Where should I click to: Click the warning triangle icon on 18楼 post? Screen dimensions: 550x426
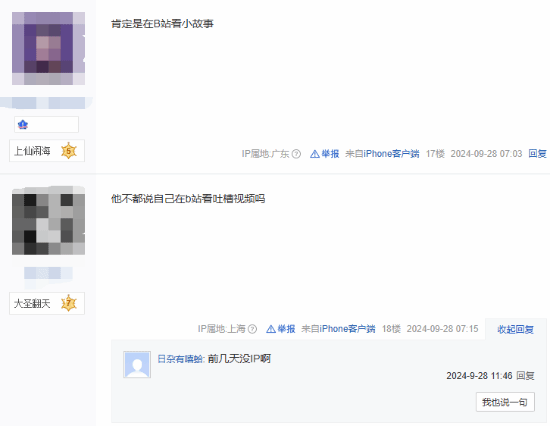point(271,329)
